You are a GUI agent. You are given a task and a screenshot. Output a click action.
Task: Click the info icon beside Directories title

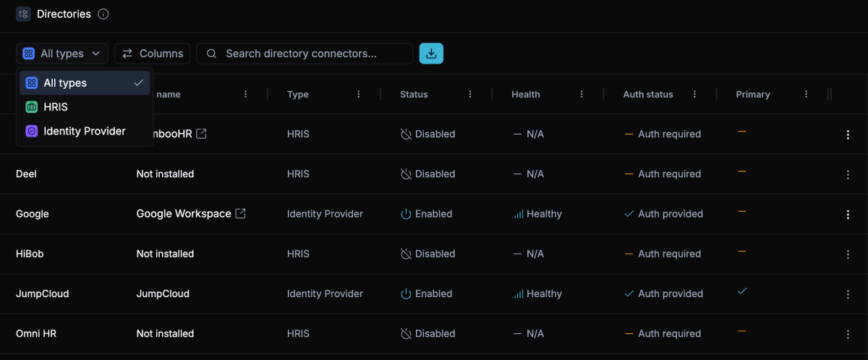[x=103, y=14]
